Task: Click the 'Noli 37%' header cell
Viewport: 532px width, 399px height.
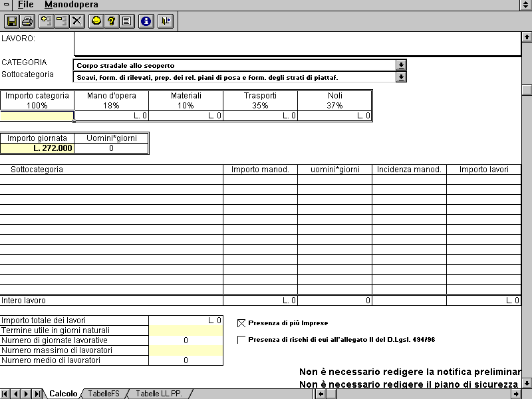Action: click(x=335, y=100)
